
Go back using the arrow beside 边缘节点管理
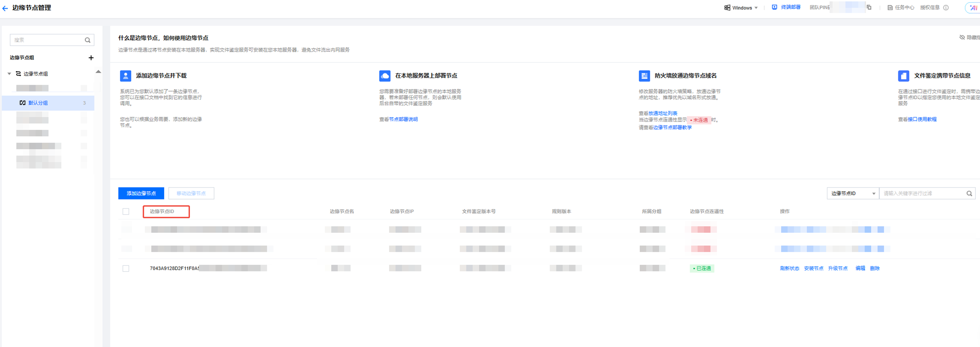5,8
